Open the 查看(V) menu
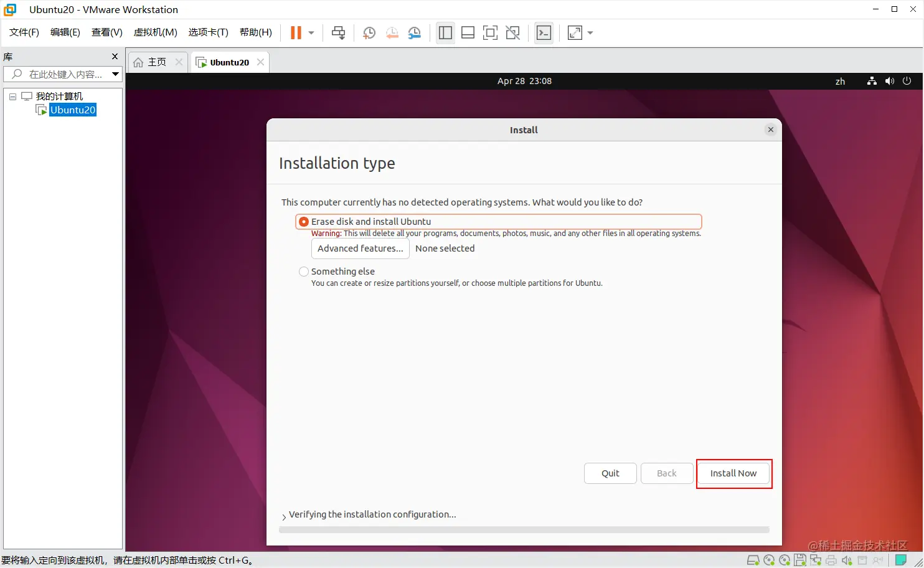Viewport: 924px width, 568px height. 107,32
